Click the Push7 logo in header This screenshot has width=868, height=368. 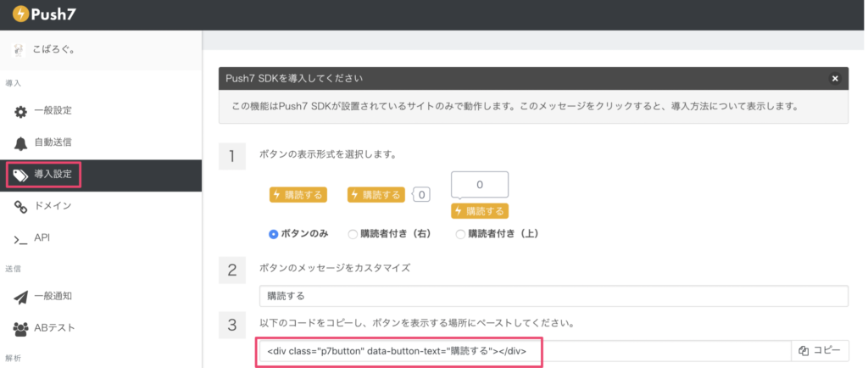click(44, 14)
